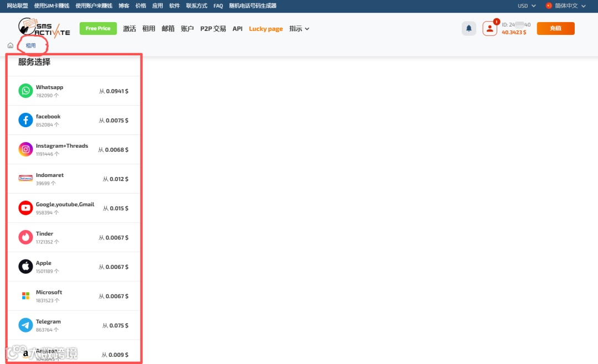Open the FAQ top link
The image size is (598, 364).
pos(218,6)
